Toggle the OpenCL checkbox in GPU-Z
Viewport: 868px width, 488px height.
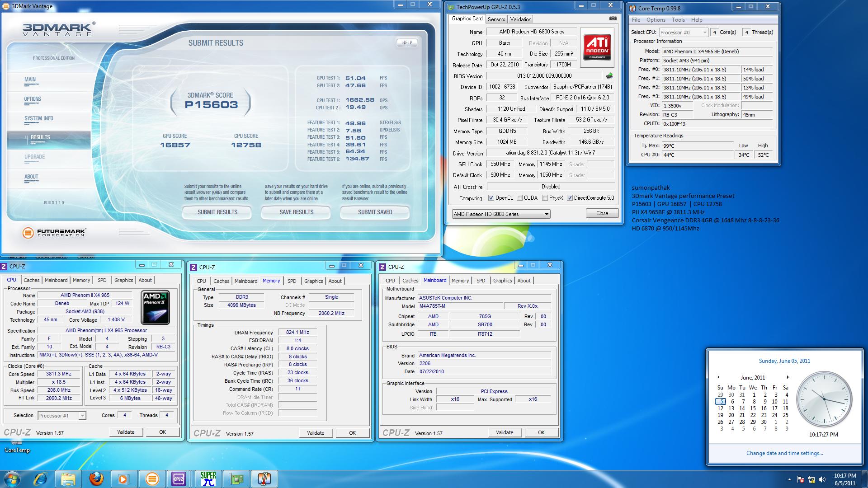[x=491, y=198]
